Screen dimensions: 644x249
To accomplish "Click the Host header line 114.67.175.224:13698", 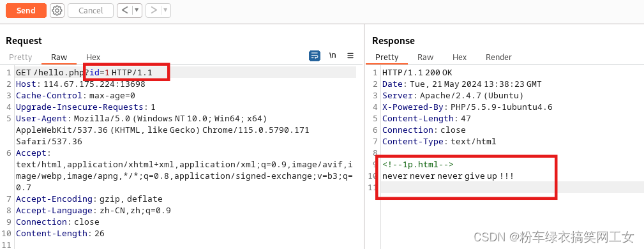I will click(x=80, y=84).
